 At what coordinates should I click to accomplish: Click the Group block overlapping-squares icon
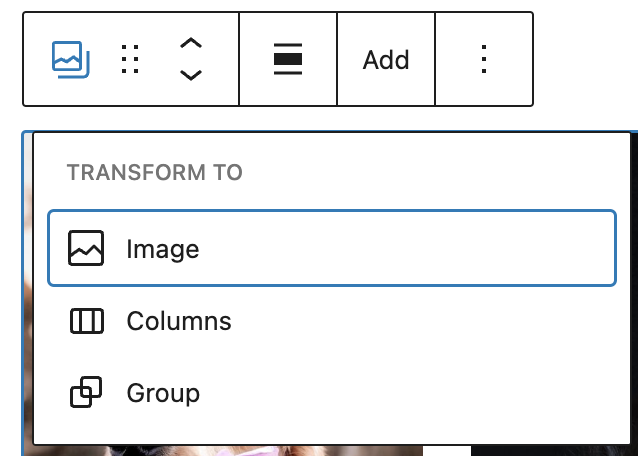(86, 393)
